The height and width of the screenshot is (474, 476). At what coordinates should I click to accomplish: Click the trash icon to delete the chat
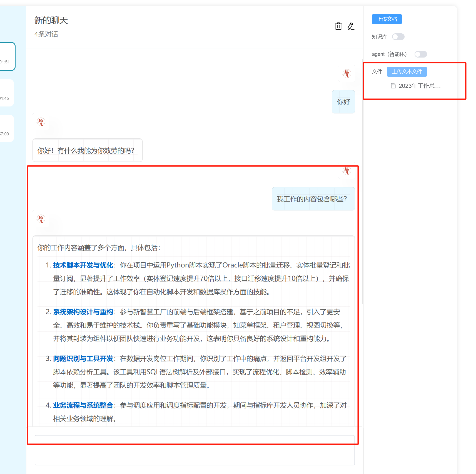(x=338, y=26)
